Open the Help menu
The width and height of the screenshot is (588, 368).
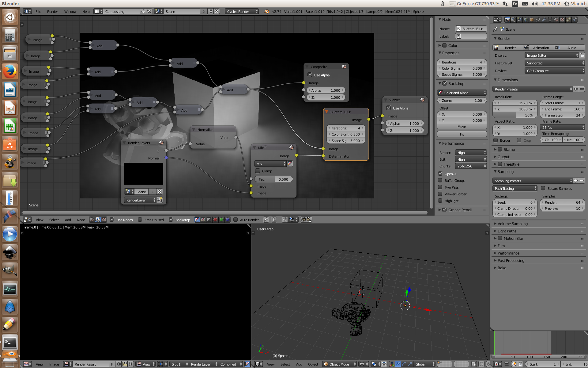coord(86,11)
